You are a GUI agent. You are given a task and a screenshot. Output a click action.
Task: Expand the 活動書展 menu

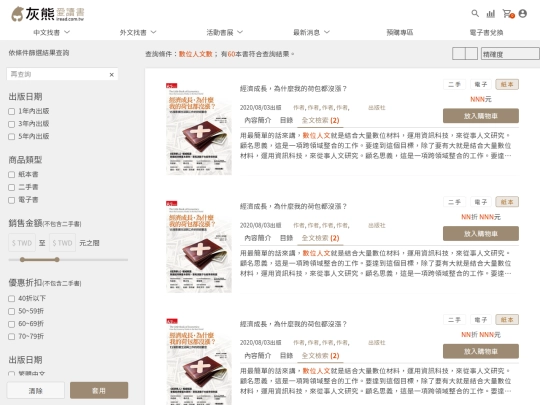coord(225,32)
